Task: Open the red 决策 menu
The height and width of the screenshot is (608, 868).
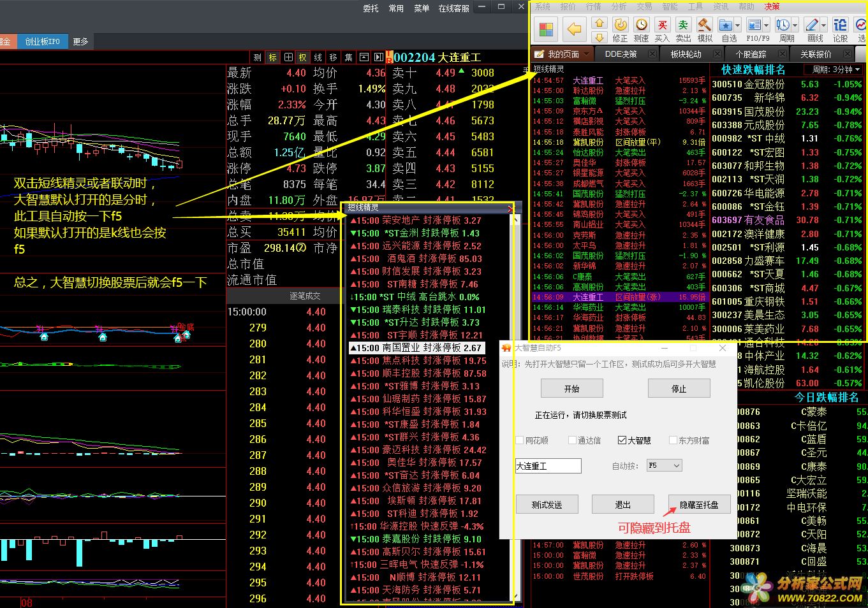Action: (x=772, y=6)
